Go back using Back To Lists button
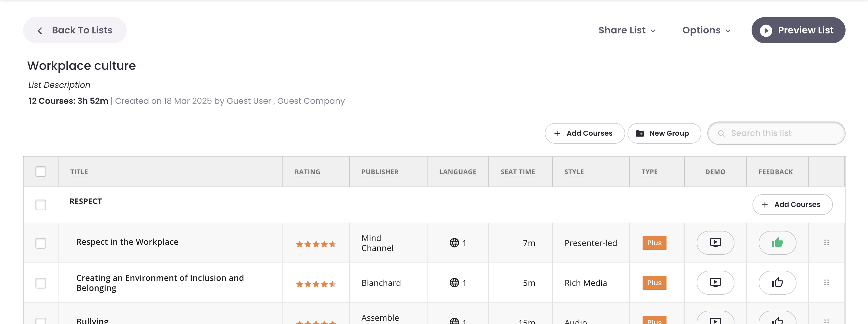 tap(75, 30)
